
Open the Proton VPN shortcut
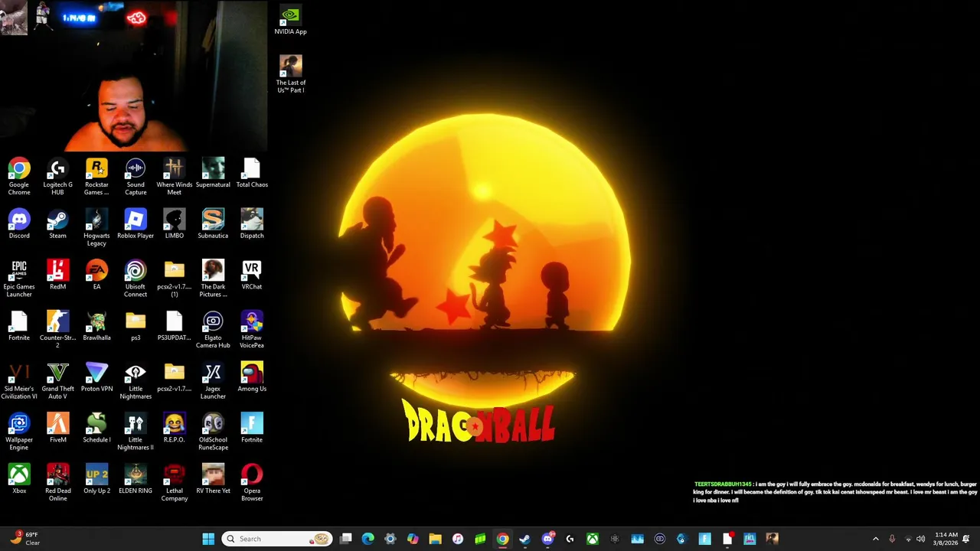[x=96, y=377]
